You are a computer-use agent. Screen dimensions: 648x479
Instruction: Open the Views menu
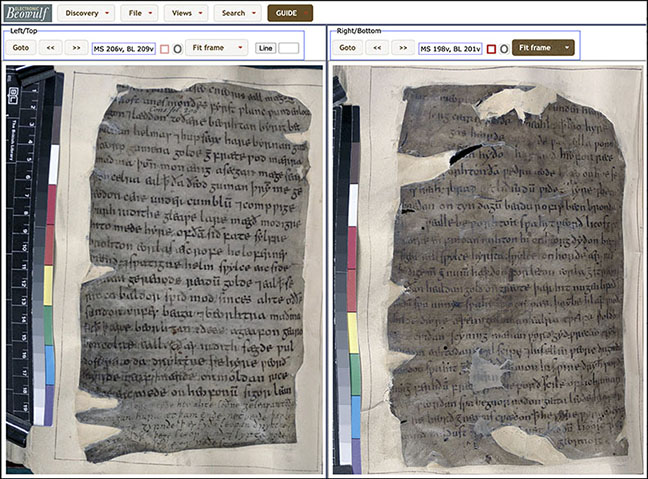pyautogui.click(x=186, y=13)
